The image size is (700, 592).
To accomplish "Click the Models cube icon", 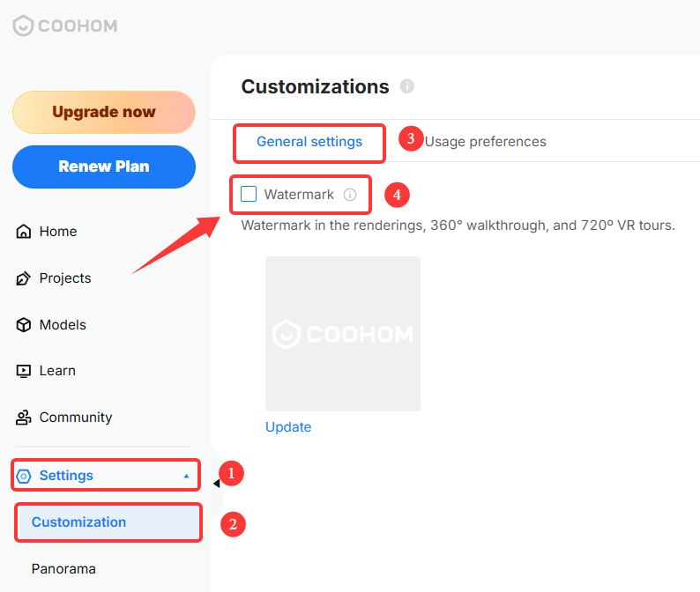I will (x=23, y=325).
